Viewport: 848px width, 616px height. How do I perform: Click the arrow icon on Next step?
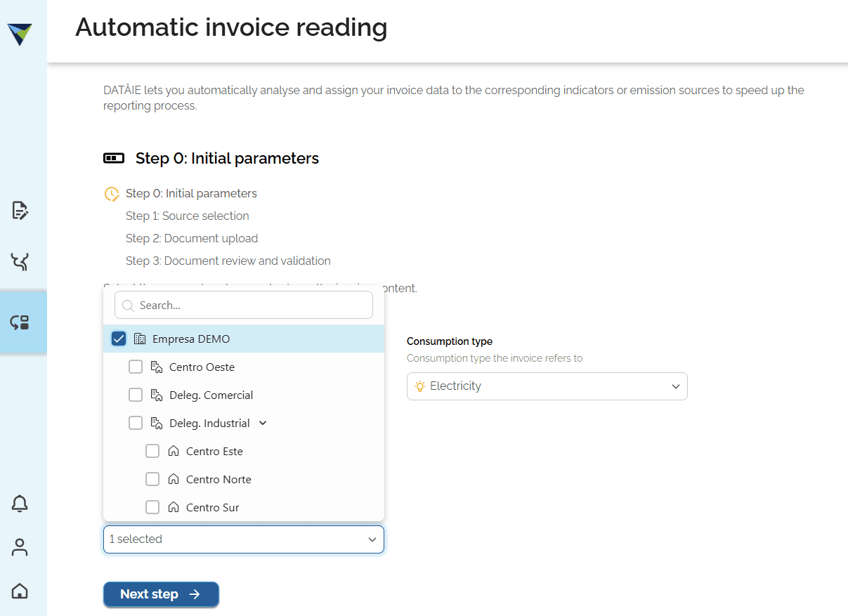pos(195,594)
